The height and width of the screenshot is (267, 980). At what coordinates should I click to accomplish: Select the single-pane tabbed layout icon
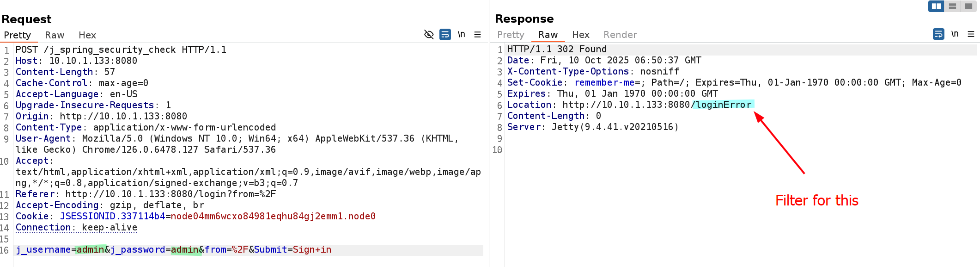tap(968, 6)
